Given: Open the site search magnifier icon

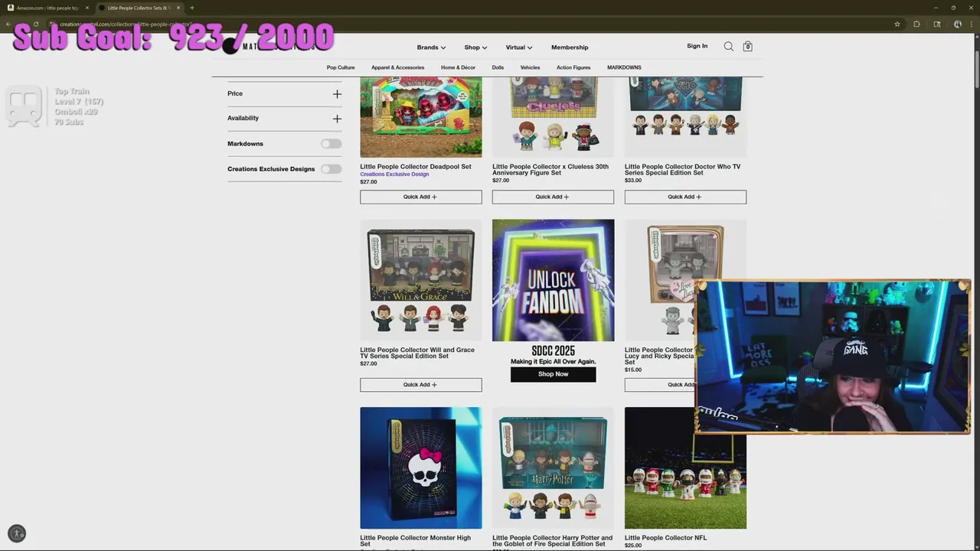Looking at the screenshot, I should (x=729, y=47).
